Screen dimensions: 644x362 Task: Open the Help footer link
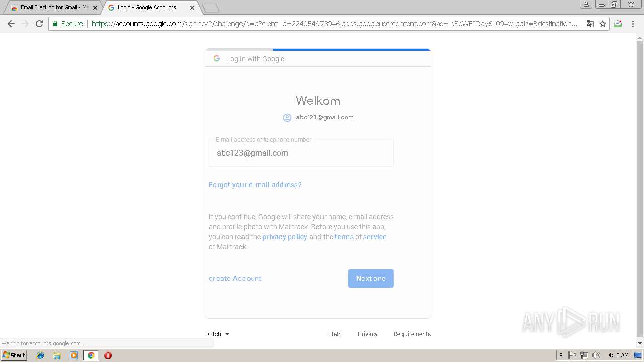pos(335,334)
